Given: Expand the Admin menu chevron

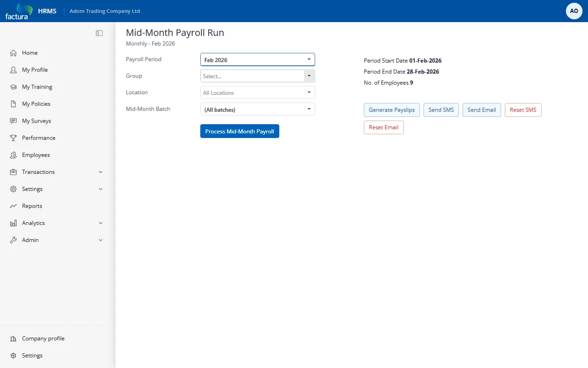Looking at the screenshot, I should (101, 240).
